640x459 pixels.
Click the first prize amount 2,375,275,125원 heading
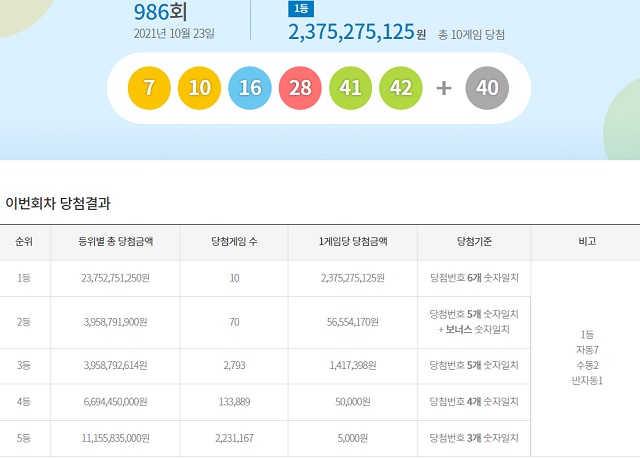click(357, 31)
